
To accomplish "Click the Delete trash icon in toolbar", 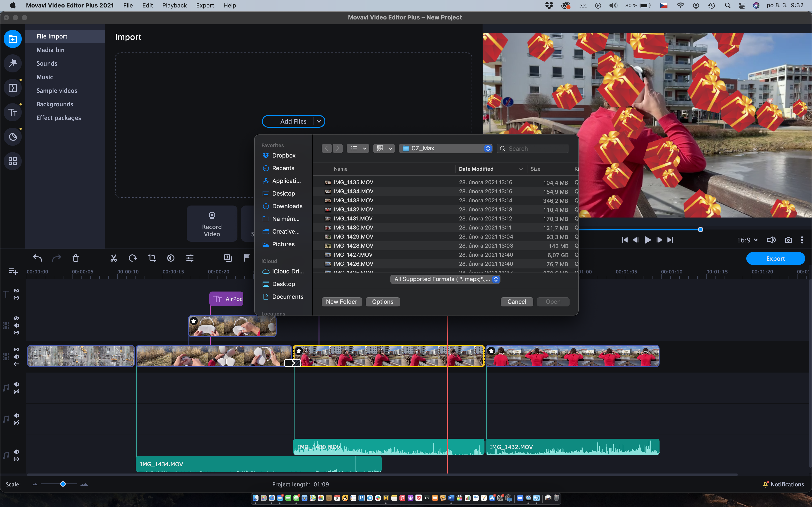I will coord(75,258).
